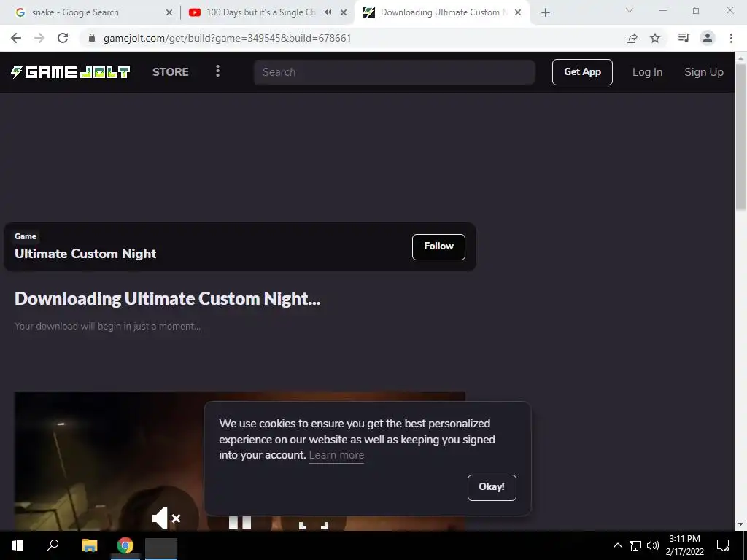747x560 pixels.
Task: Go forward in browser history
Action: coord(39,38)
